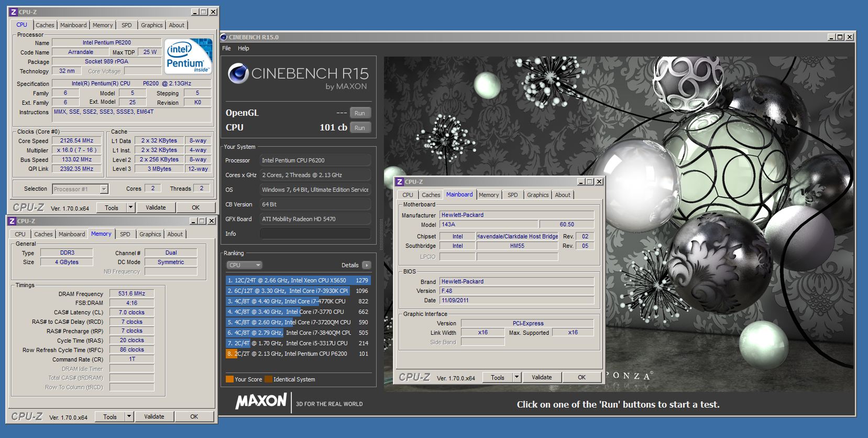This screenshot has width=868, height=438.
Task: Click Tools button in CPU window
Action: point(112,207)
